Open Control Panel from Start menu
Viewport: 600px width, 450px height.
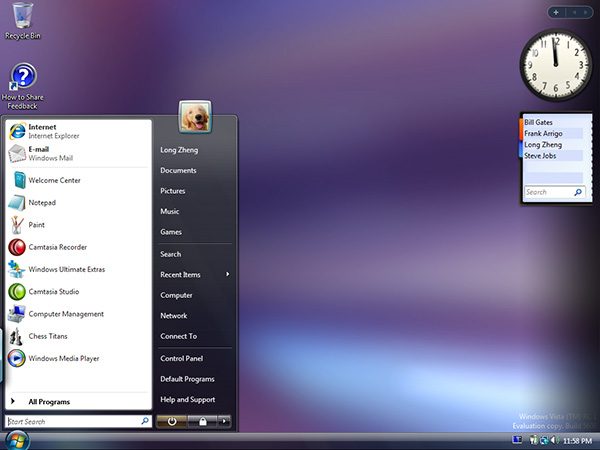coord(182,359)
